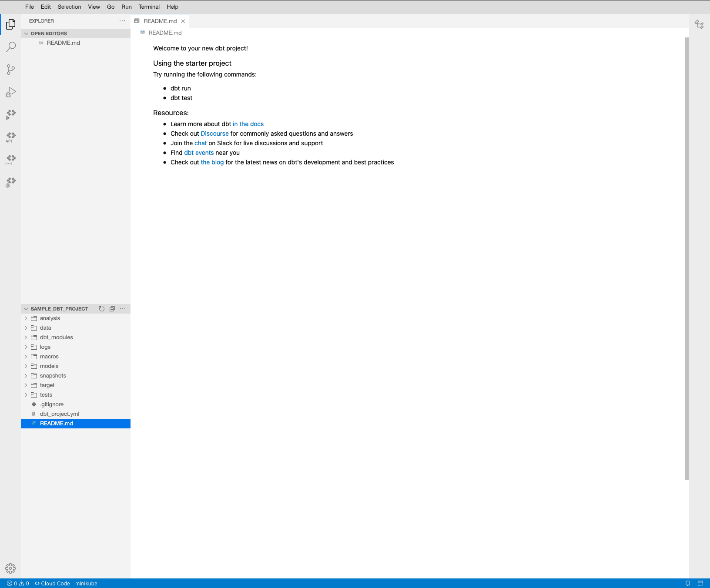Select README.md under Open Editors
Screen dimensions: 710x588
tap(76, 43)
